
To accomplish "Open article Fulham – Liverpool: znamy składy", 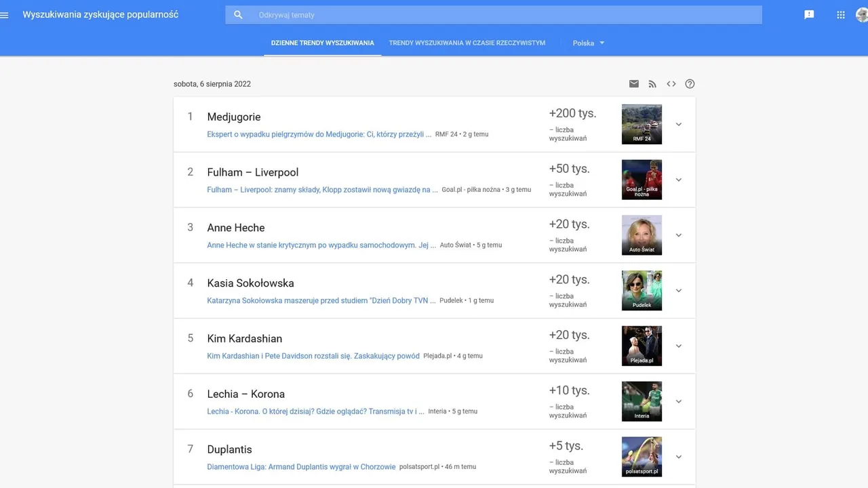I will [323, 190].
